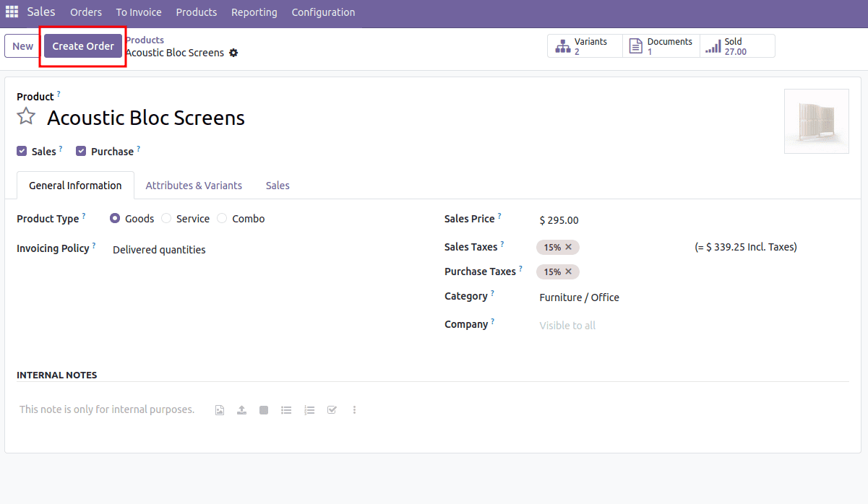The width and height of the screenshot is (868, 504).
Task: Toggle the Purchase checkbox
Action: [81, 152]
